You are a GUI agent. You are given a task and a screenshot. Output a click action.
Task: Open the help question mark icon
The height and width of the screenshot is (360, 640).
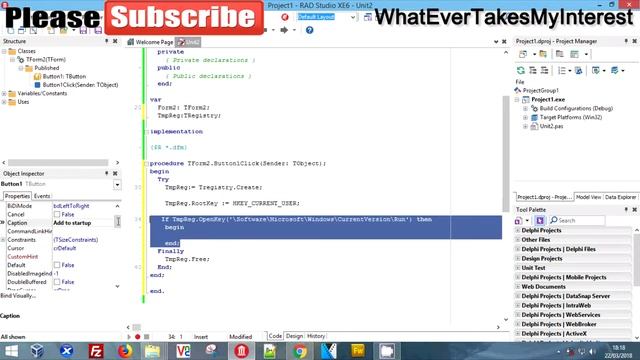click(x=309, y=30)
